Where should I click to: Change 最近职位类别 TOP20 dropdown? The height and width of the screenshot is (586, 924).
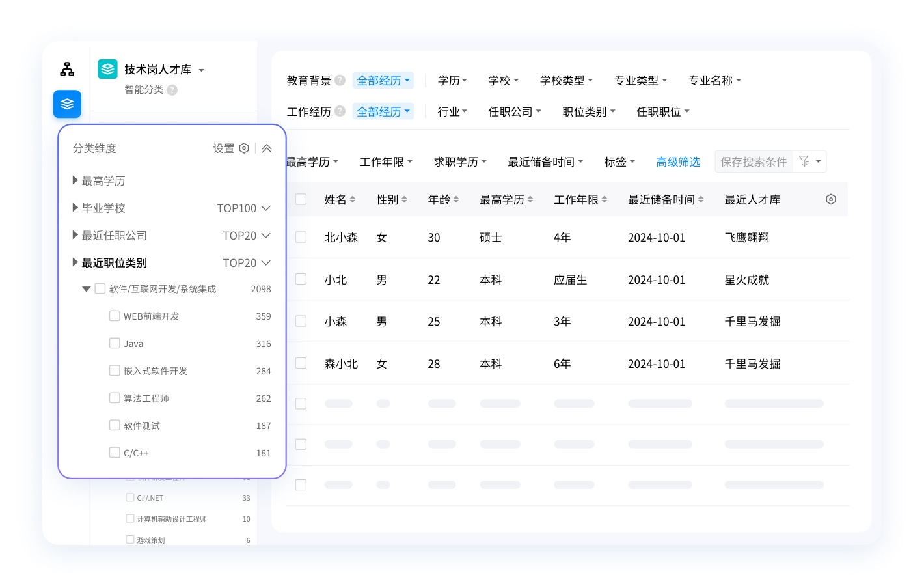tap(247, 263)
